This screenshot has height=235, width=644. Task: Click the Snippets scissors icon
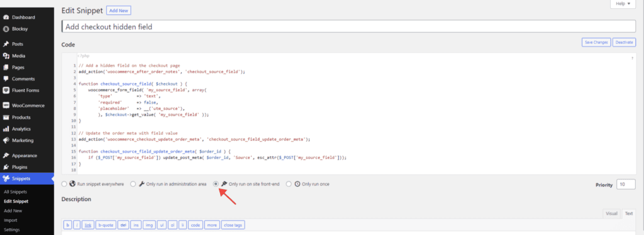6,178
